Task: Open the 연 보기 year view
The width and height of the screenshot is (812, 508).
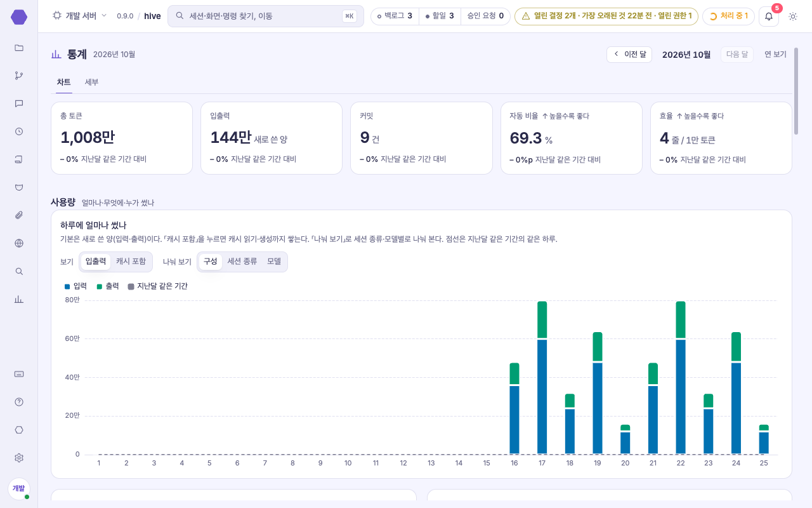Action: coord(775,55)
